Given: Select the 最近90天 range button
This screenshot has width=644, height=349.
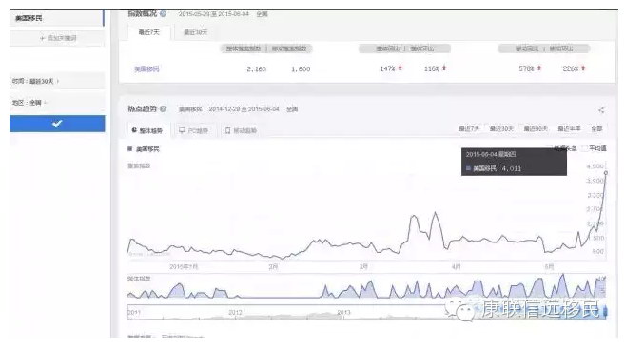Looking at the screenshot, I should [536, 129].
